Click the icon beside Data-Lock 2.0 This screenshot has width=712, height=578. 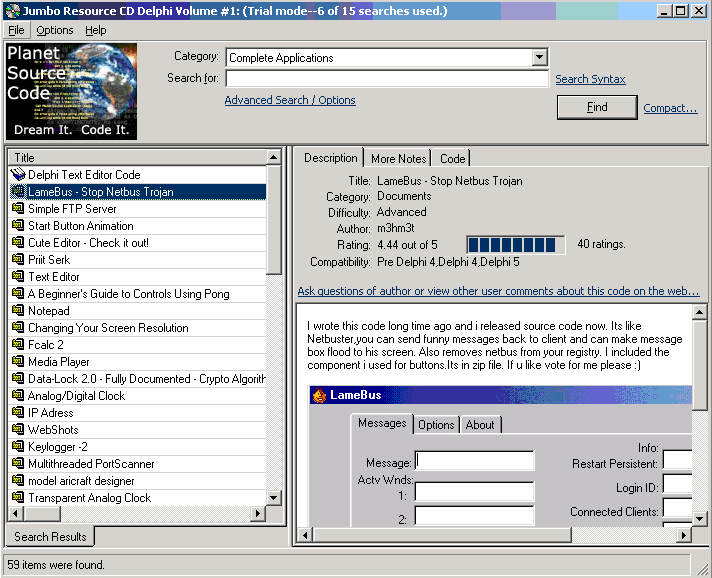(18, 378)
